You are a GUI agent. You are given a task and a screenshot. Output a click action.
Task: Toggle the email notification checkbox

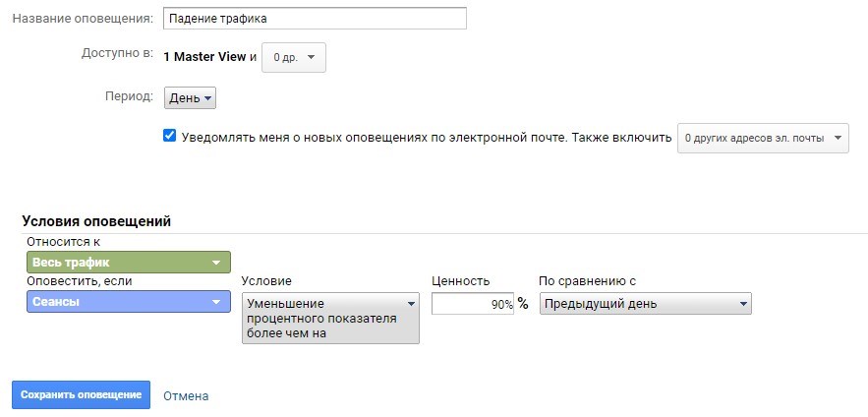pos(169,137)
